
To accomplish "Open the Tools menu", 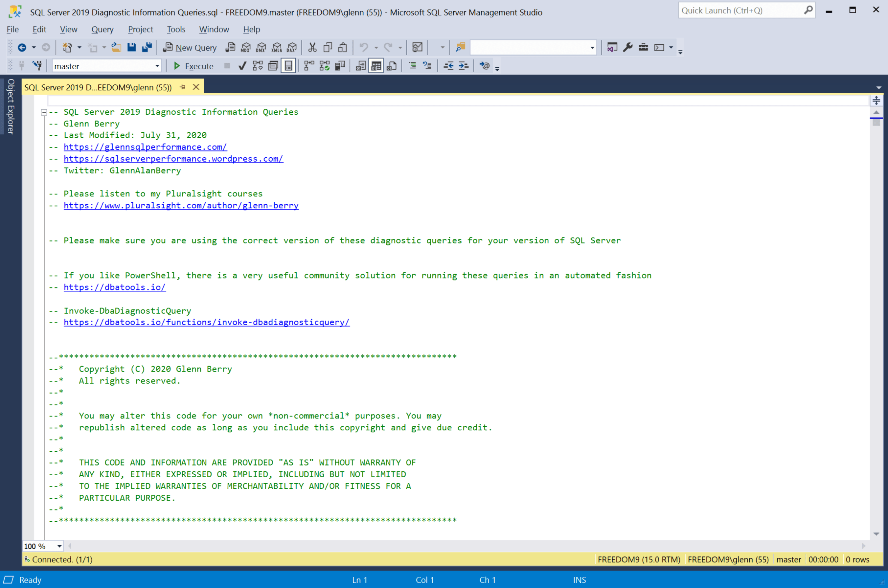I will coord(176,29).
